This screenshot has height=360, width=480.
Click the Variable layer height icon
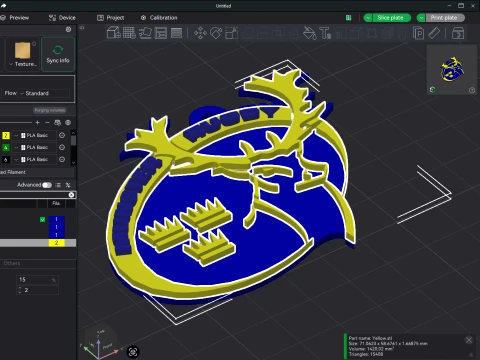pos(176,33)
